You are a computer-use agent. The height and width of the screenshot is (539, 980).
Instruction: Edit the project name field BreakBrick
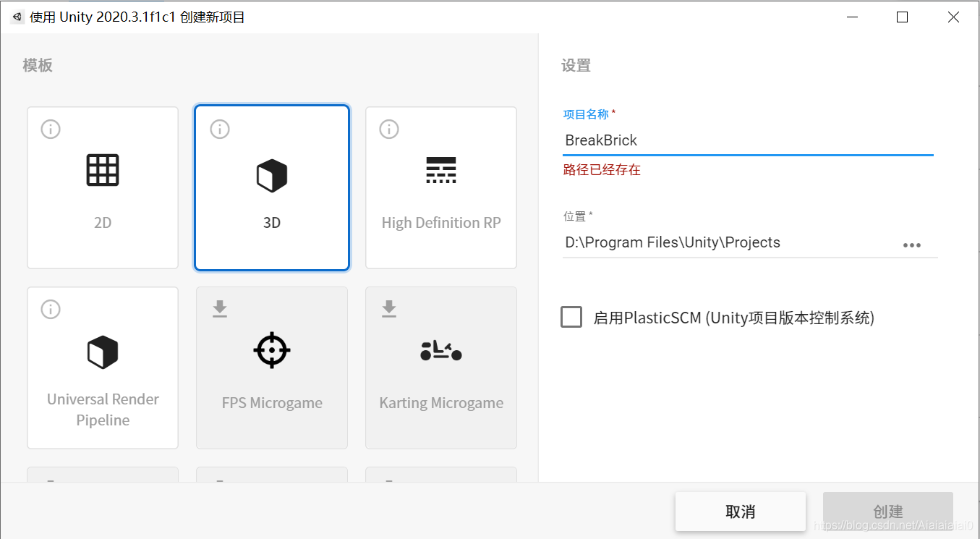tap(748, 140)
